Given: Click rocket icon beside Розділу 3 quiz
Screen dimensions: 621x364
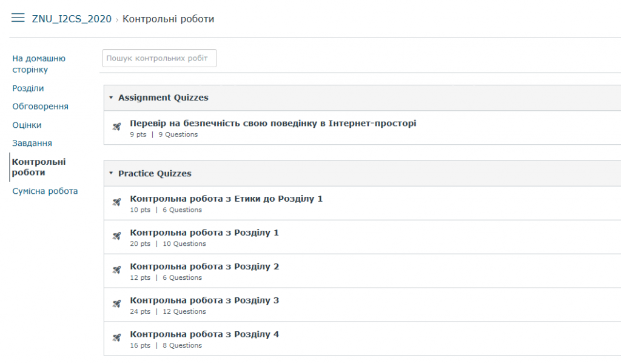Looking at the screenshot, I should click(x=117, y=305).
